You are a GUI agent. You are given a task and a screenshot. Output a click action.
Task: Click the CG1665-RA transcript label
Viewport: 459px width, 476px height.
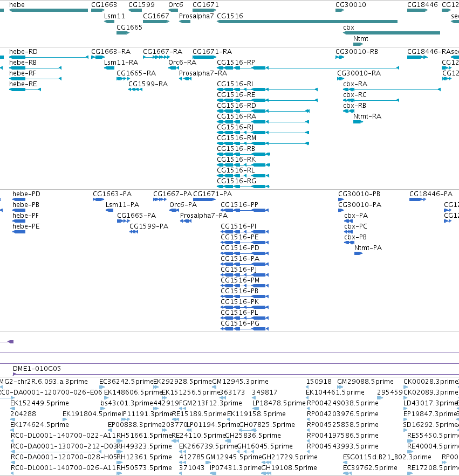point(136,73)
